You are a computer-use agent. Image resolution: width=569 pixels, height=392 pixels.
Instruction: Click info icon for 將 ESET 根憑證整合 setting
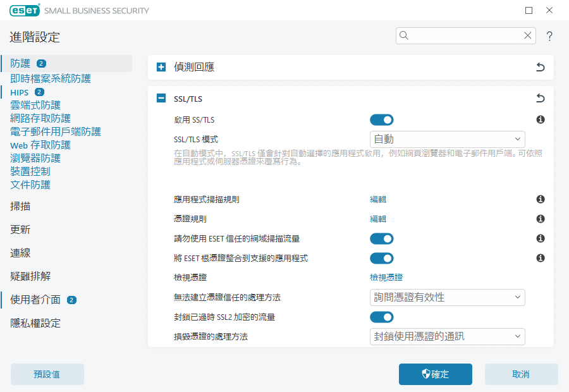541,258
